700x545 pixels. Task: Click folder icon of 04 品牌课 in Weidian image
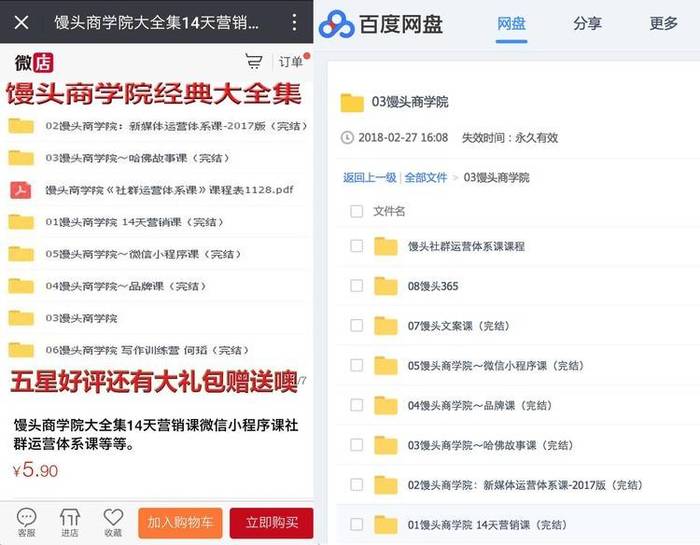tap(21, 286)
